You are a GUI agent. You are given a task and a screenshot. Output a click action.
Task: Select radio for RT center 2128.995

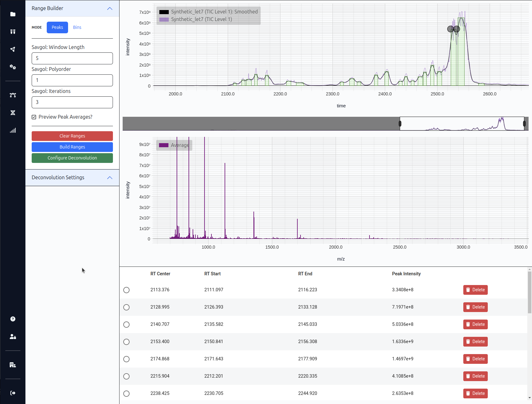pyautogui.click(x=126, y=307)
